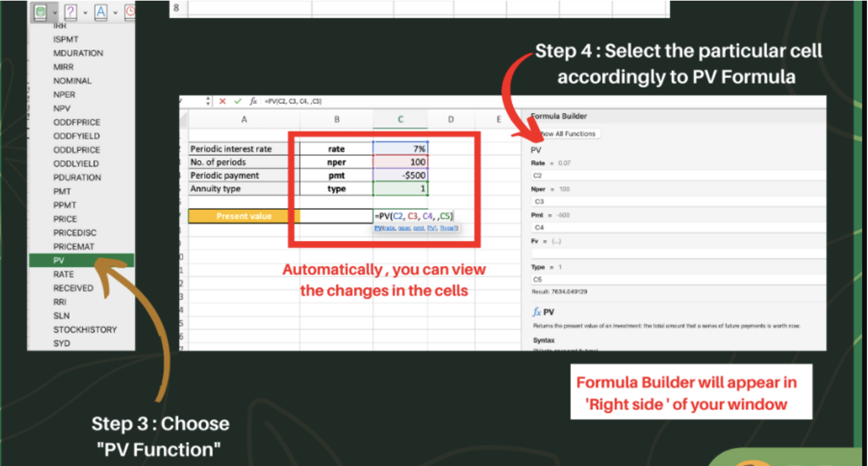Select the cell containing -$500

pyautogui.click(x=400, y=175)
